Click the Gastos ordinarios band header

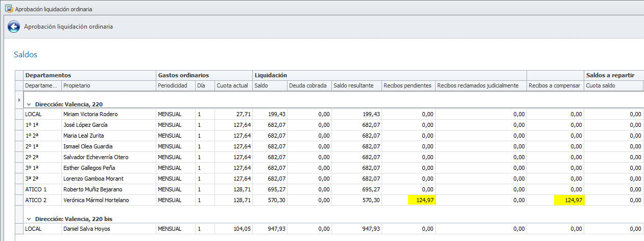[x=183, y=75]
